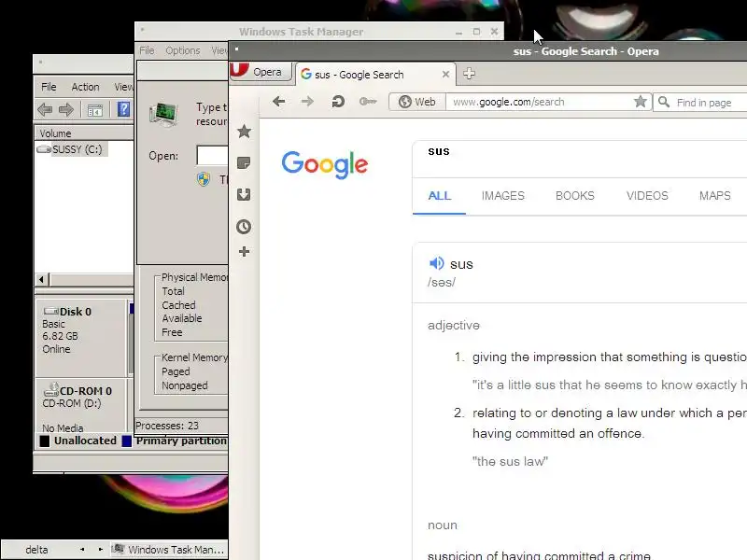Viewport: 747px width, 560px height.
Task: Open Action menu in Disk Management window
Action: (x=85, y=87)
